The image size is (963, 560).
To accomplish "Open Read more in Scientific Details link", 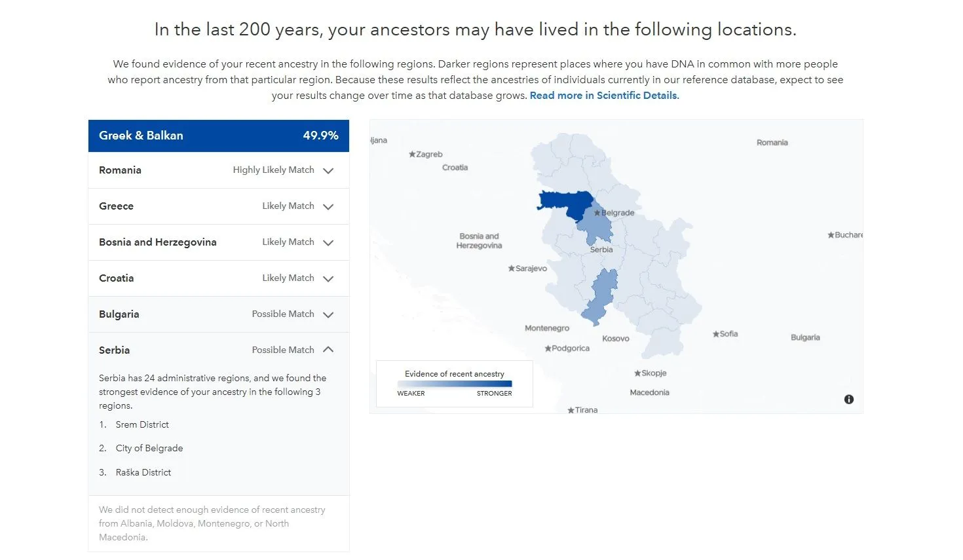I will coord(604,96).
